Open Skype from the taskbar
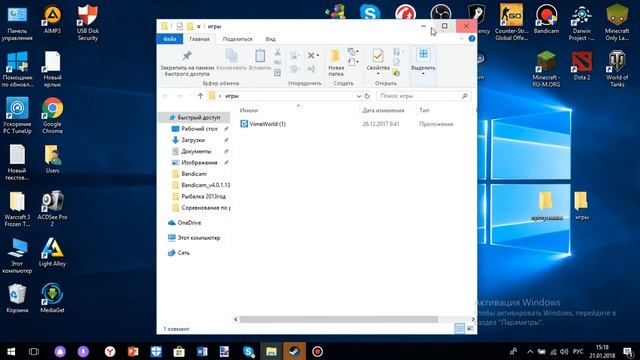 tap(248, 351)
